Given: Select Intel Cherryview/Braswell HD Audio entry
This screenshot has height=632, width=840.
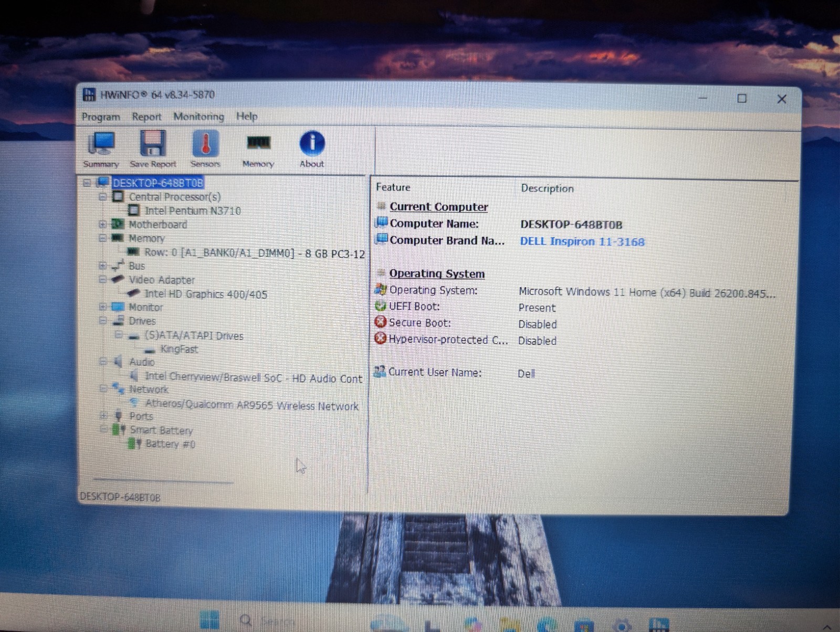Looking at the screenshot, I should click(253, 377).
